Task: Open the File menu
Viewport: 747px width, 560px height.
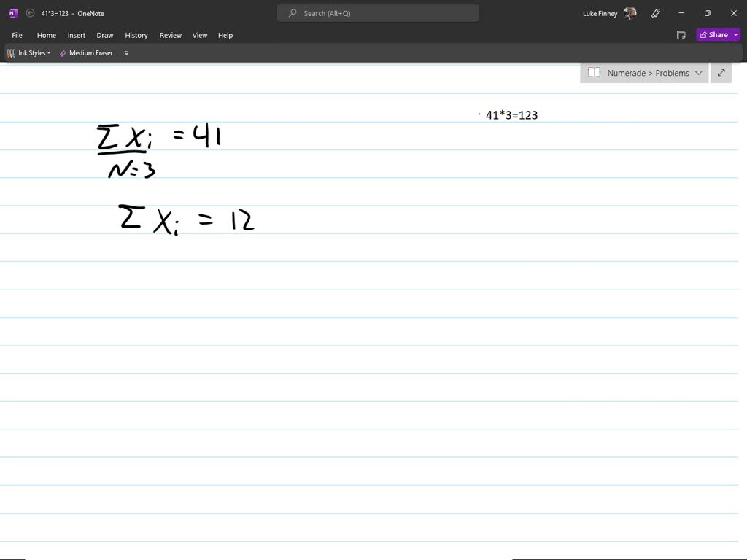Action: click(17, 35)
